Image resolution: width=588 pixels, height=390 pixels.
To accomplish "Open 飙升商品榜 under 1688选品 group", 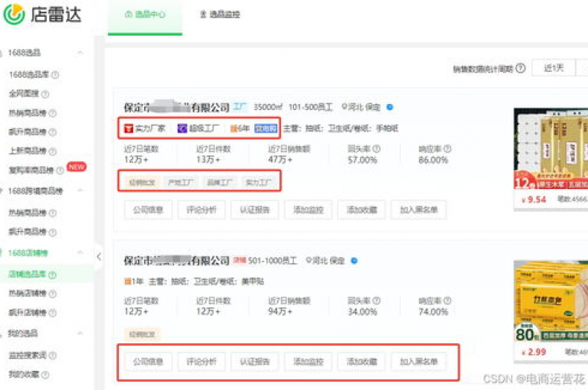I will (x=28, y=132).
